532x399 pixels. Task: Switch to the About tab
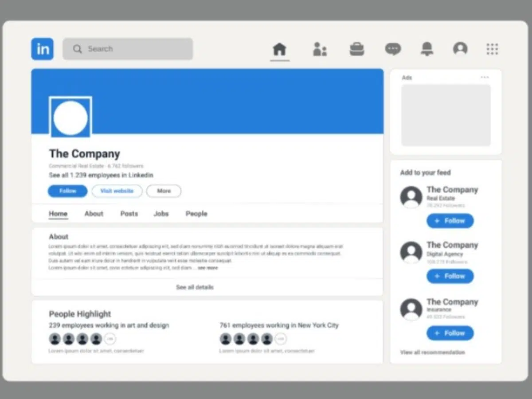point(94,214)
